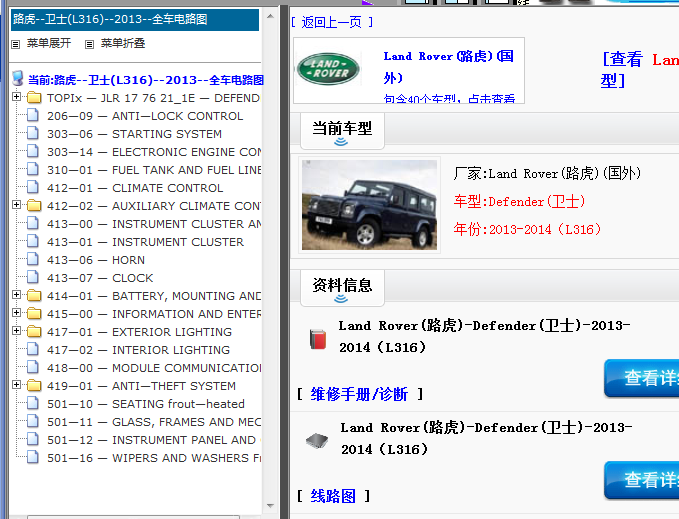The width and height of the screenshot is (679, 519).
Task: Click folder icon for 417-01 EXTERIOR LIGHTING
Action: point(34,332)
